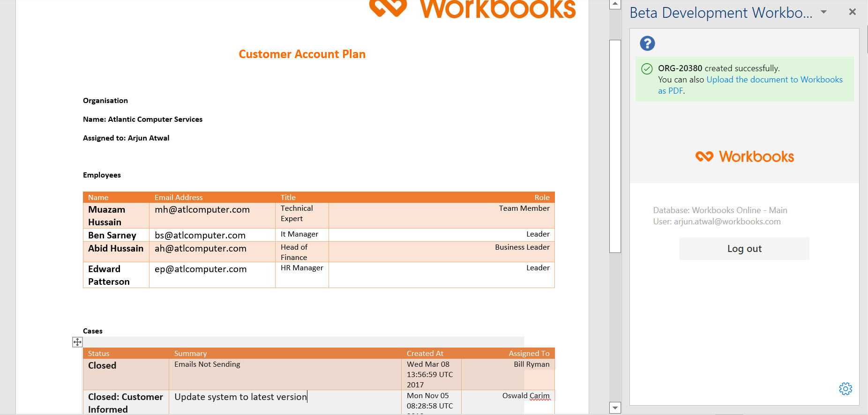Click the Edward Patterson name cell
Screen dimensions: 868x415
(x=116, y=275)
